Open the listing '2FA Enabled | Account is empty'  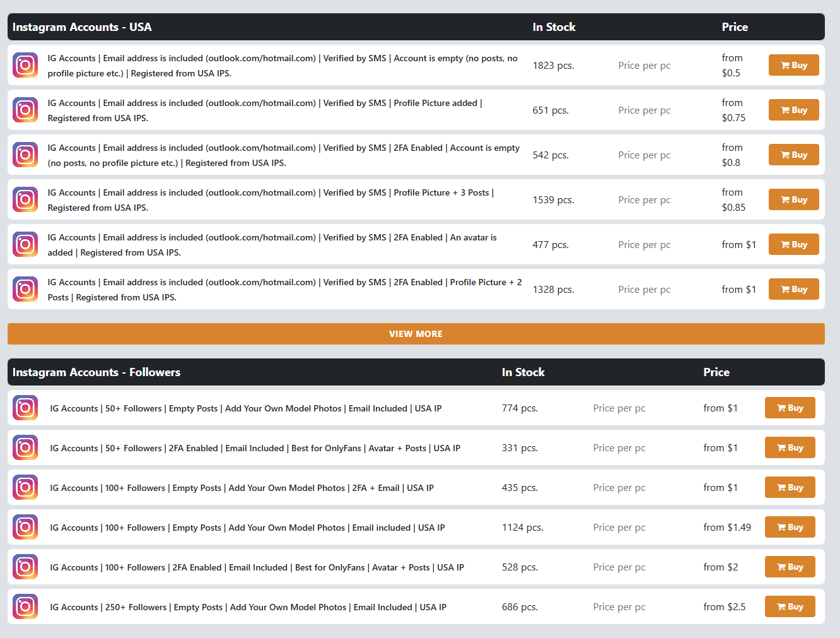(x=284, y=155)
